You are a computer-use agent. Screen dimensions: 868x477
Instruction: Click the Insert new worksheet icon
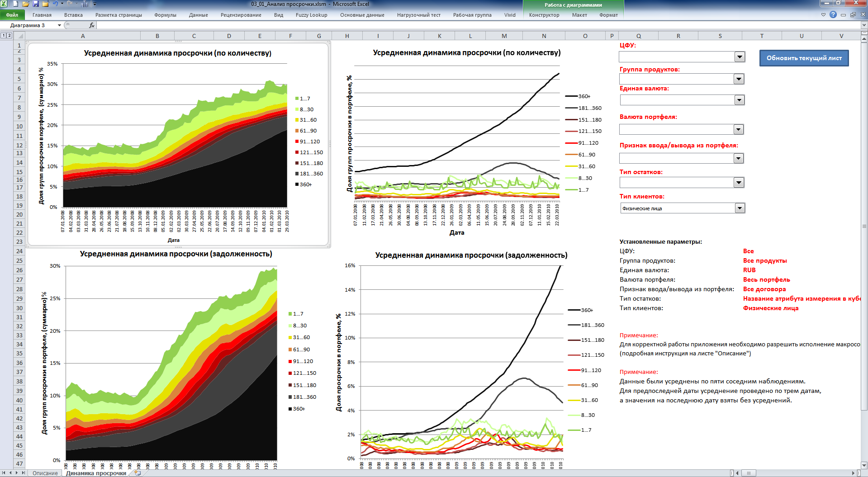point(138,473)
